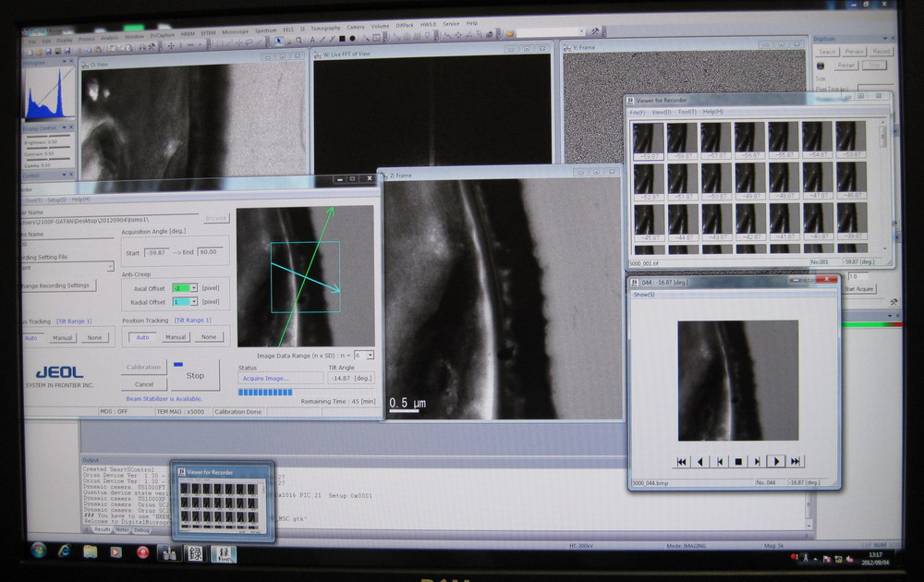Select thumbnail labeled -52.87
The height and width of the screenshot is (582, 924).
pos(649,181)
